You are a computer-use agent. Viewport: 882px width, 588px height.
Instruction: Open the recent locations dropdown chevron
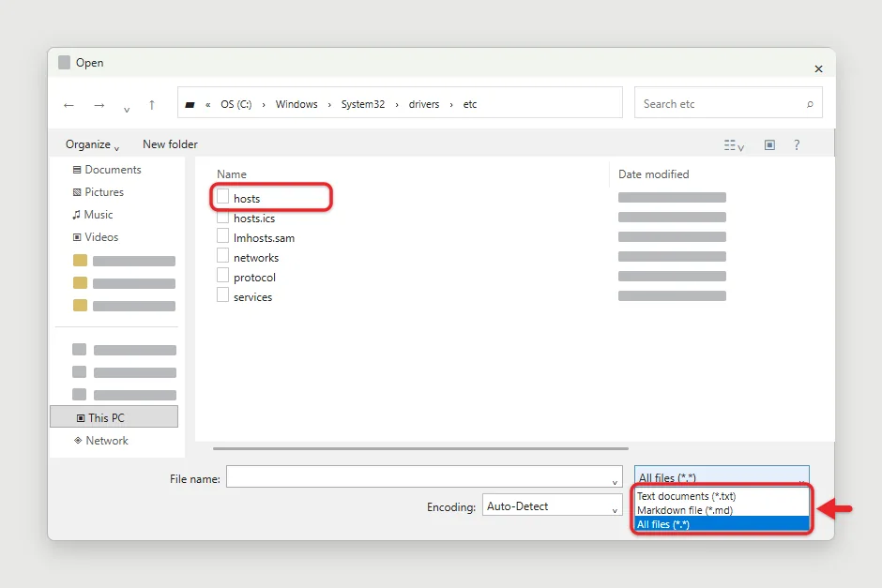coord(127,109)
